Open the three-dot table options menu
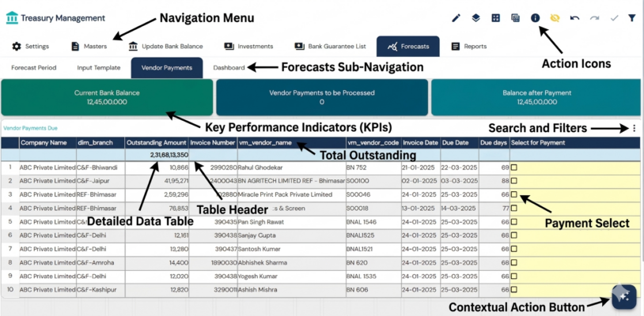Screen dimensions: 644x316 pos(635,128)
